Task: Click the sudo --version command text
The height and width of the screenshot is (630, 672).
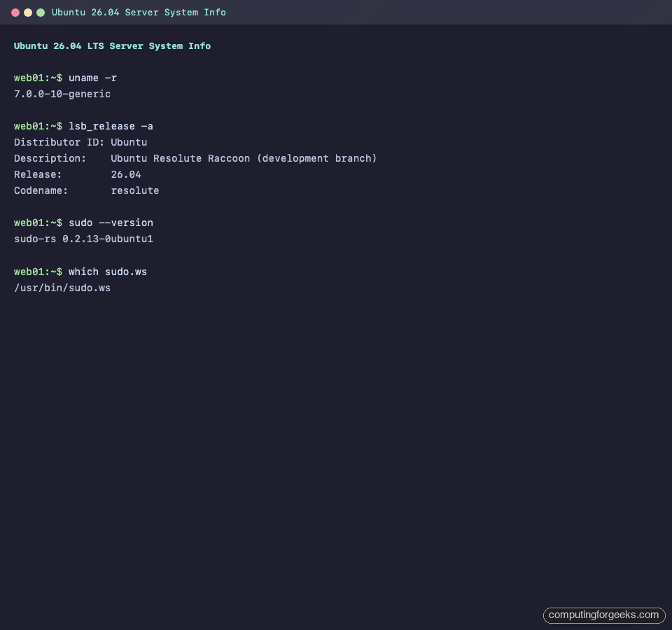Action: tap(111, 223)
